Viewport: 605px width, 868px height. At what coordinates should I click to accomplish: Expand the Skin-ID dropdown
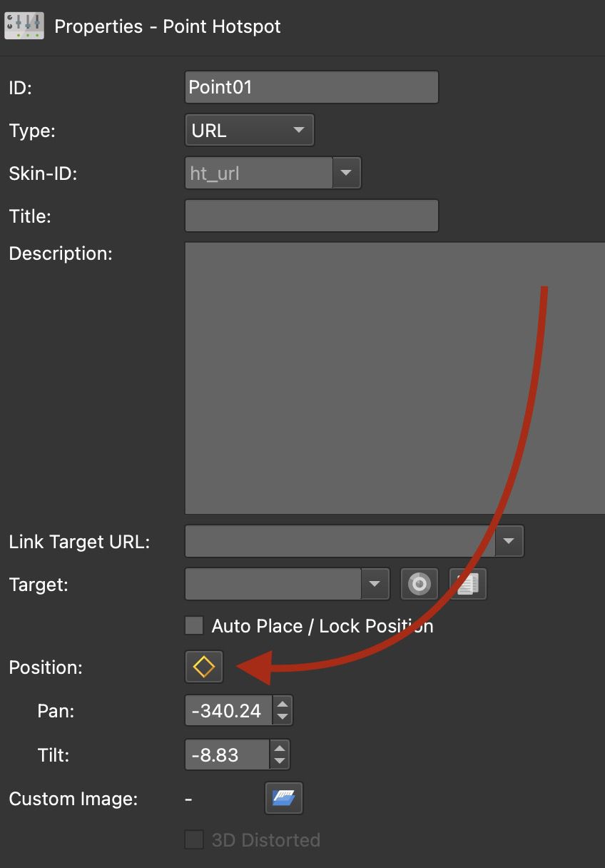tap(347, 173)
